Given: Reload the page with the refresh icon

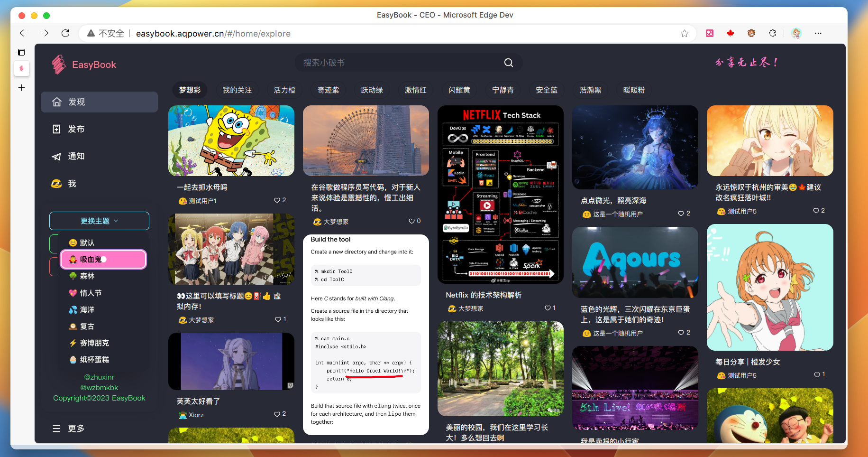Looking at the screenshot, I should 65,33.
